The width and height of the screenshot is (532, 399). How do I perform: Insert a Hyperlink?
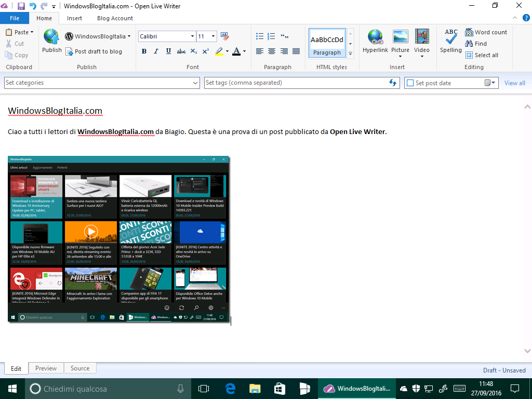click(375, 41)
